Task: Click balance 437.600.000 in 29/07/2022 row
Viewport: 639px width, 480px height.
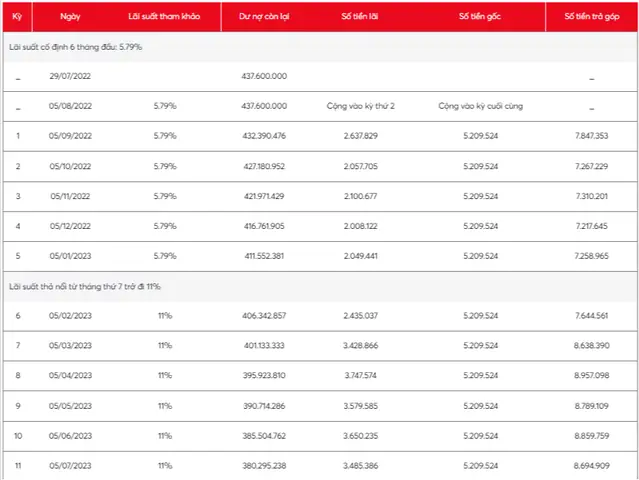Action: [264, 76]
